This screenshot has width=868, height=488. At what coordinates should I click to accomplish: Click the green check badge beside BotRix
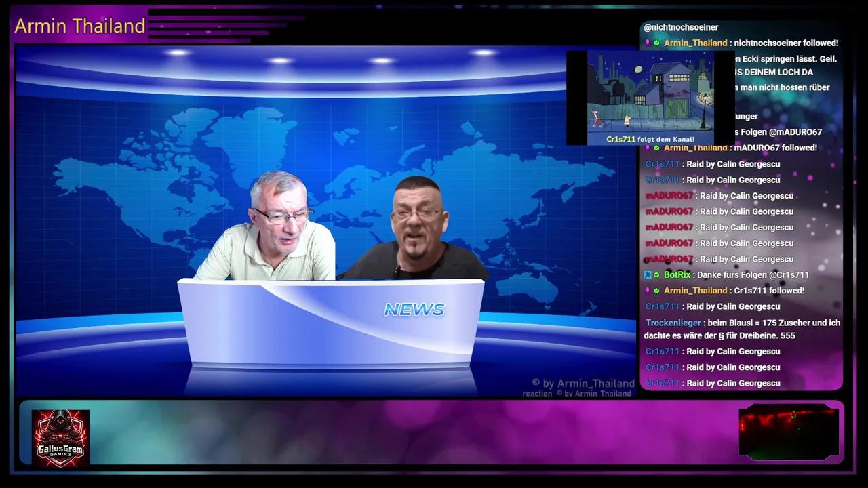(656, 274)
